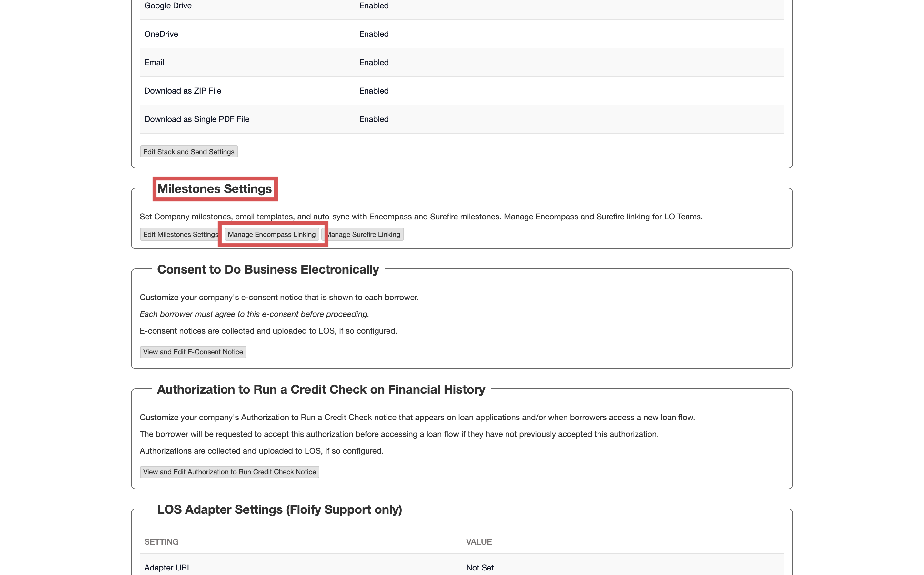924x575 pixels.
Task: Click Enabled status for Single PDF File
Action: pyautogui.click(x=374, y=119)
